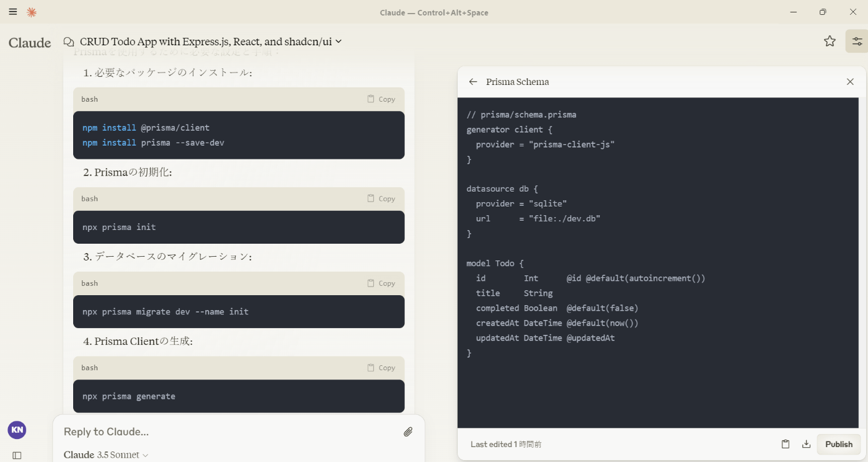Click the "npx prisma generate" command text
This screenshot has height=462, width=868.
click(129, 396)
